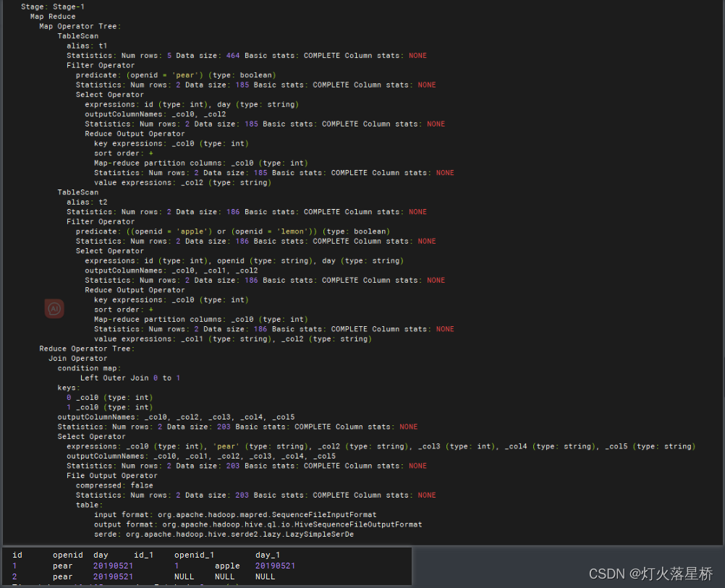Click expressions line containing 'pear' (type: string)

point(381,446)
